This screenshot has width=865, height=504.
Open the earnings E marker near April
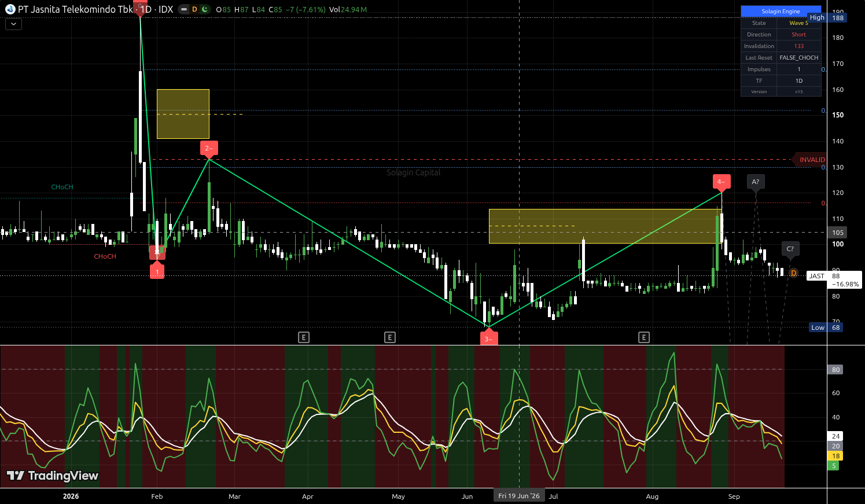coord(304,337)
